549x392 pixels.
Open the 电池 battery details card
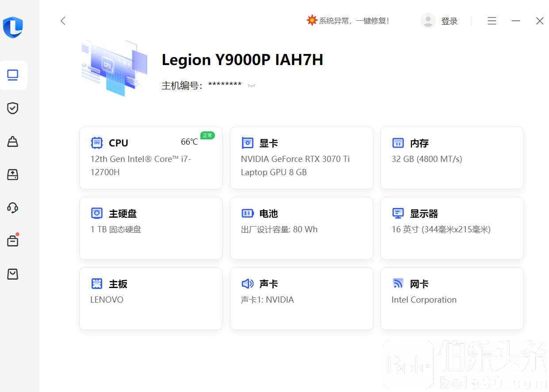(x=301, y=228)
